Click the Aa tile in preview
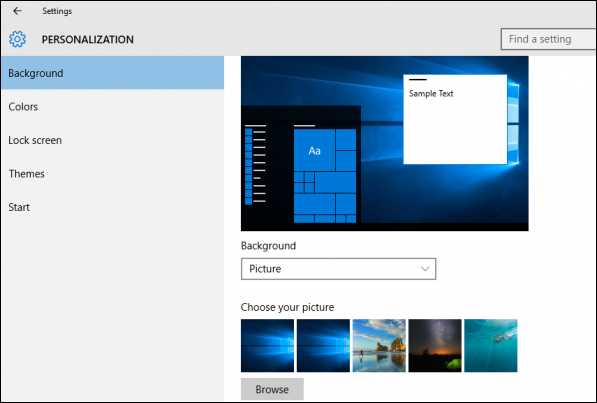Screen dimensions: 597x403 coord(314,150)
